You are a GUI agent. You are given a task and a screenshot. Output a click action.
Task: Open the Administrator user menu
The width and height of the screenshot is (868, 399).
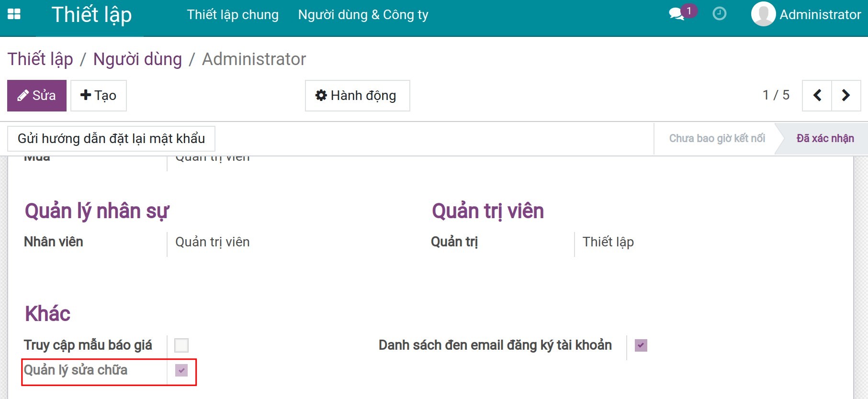pos(806,14)
